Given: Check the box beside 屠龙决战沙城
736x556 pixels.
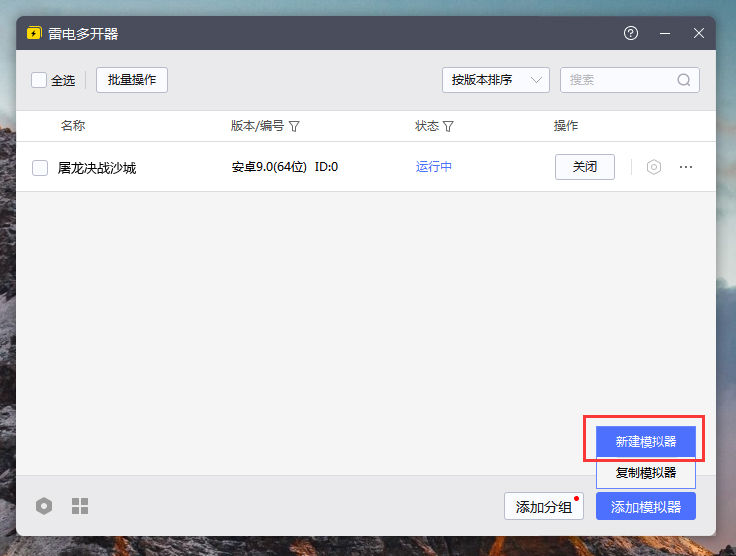Looking at the screenshot, I should point(40,168).
